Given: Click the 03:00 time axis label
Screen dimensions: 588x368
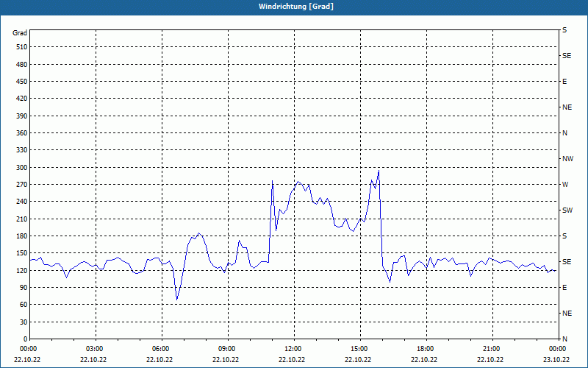Looking at the screenshot, I should pos(96,348).
